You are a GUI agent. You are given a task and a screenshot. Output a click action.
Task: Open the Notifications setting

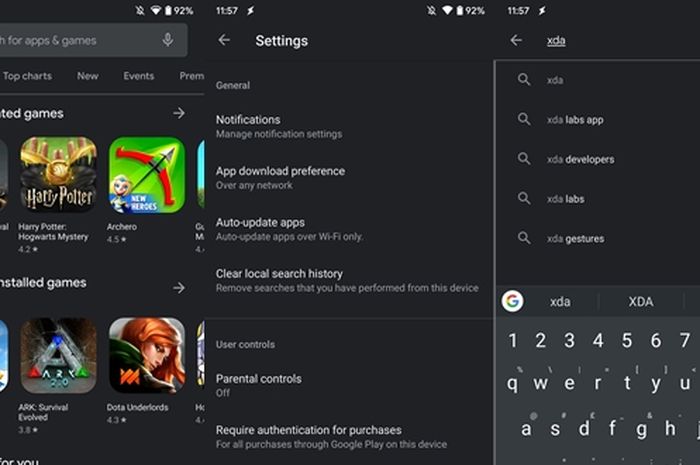[348, 126]
